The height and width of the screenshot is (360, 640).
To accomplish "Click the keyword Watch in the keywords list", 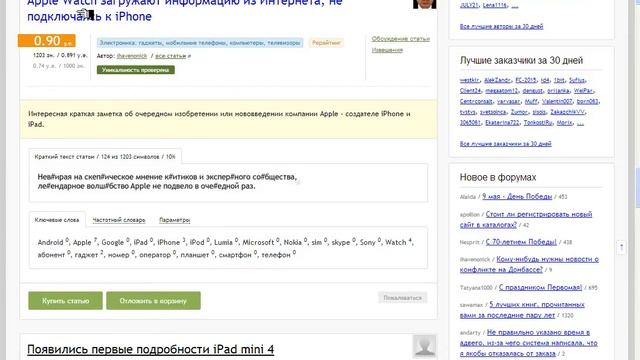I will tap(396, 242).
